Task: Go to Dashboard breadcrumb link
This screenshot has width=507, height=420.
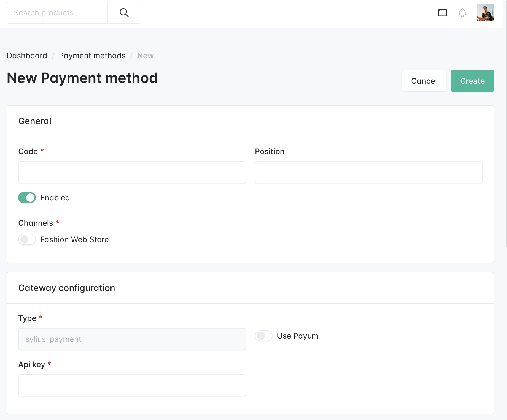Action: click(27, 56)
